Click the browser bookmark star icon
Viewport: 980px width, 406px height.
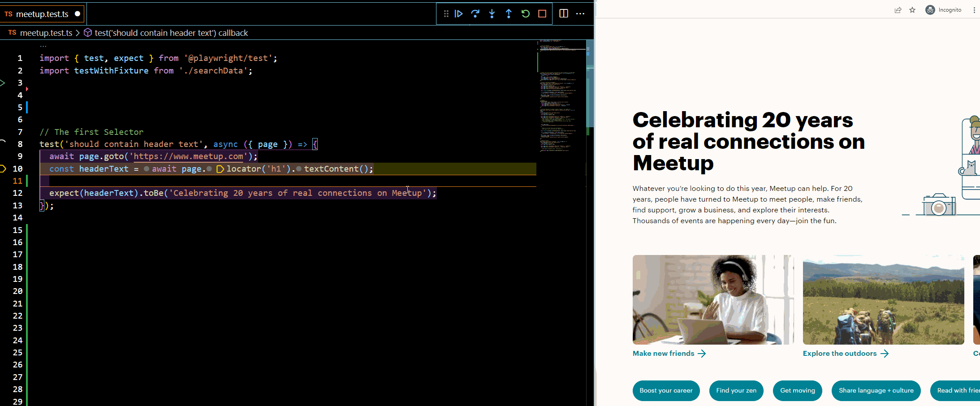(x=912, y=10)
